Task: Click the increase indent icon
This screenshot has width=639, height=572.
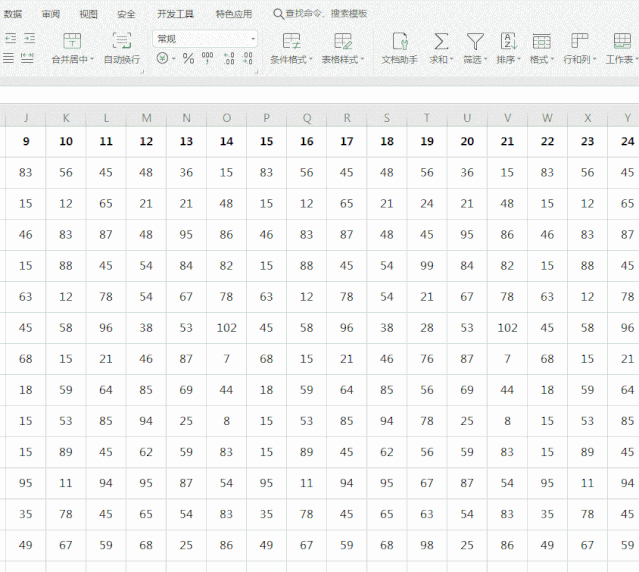Action: pos(29,39)
